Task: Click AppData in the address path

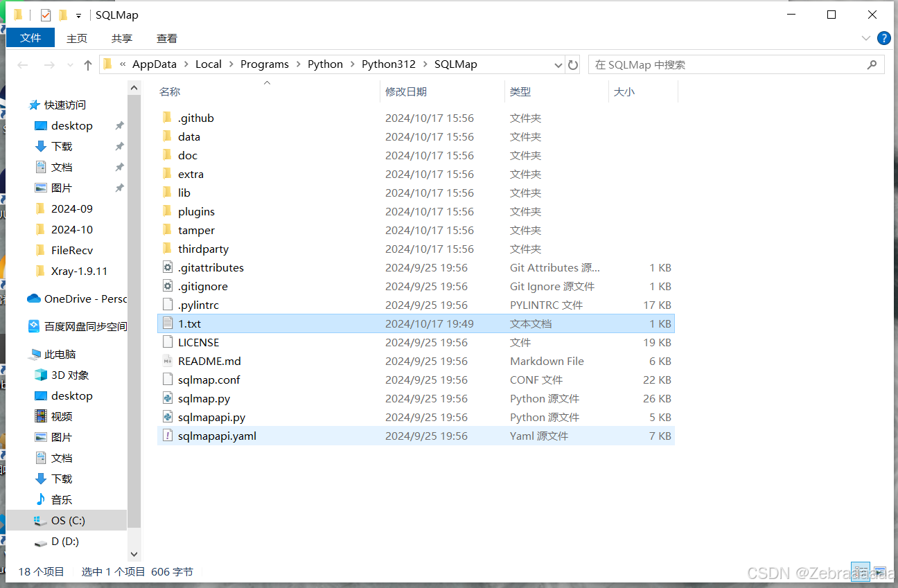Action: pyautogui.click(x=155, y=64)
